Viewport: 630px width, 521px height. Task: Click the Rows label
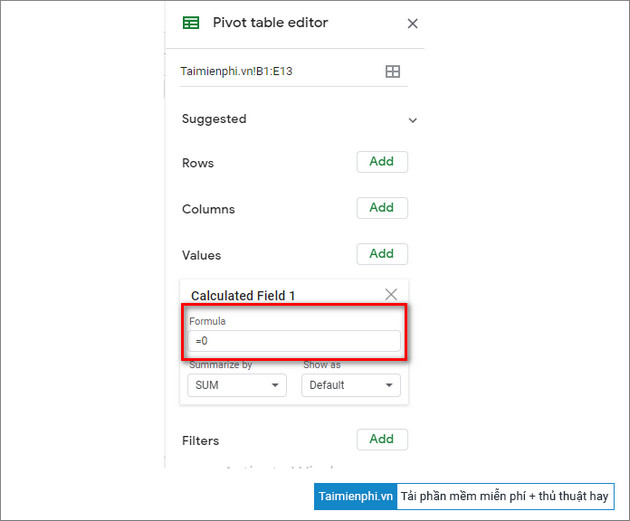(x=198, y=163)
